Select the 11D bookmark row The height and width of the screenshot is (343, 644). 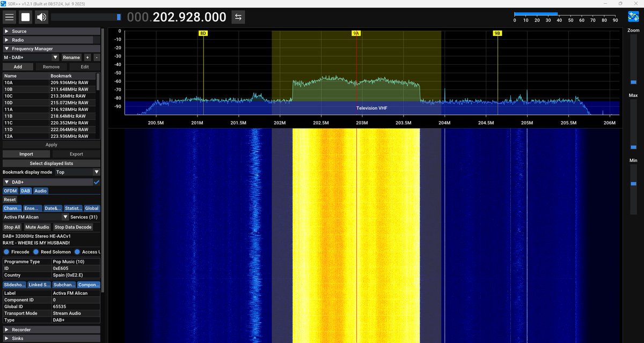[x=49, y=129]
